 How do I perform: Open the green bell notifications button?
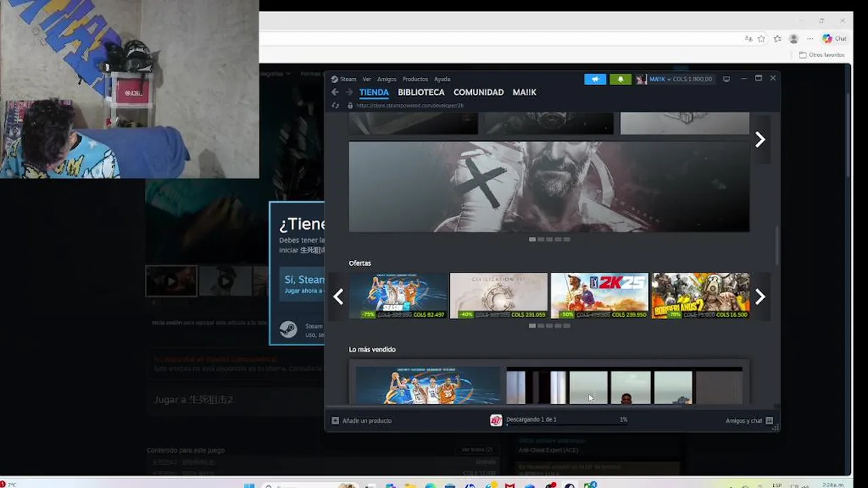[x=620, y=79]
